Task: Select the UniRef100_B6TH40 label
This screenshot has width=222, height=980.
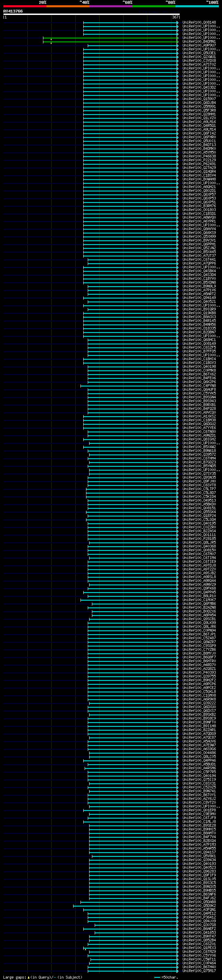Action: point(199,967)
